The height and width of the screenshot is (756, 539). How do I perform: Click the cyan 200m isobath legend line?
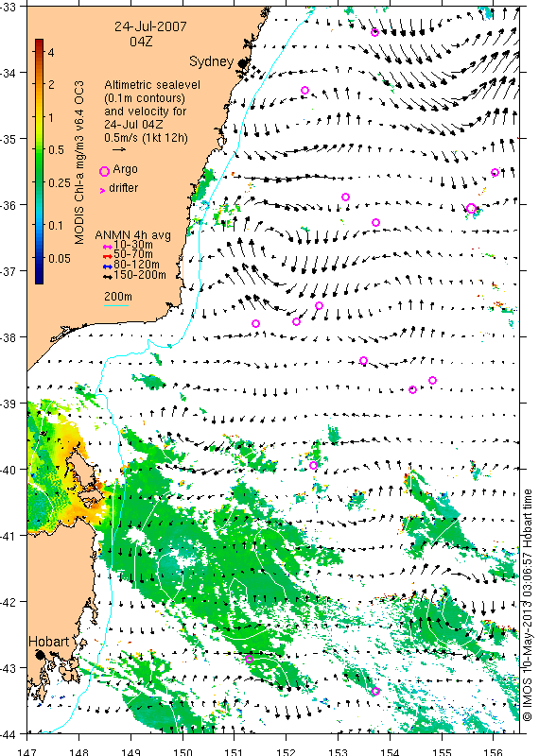[116, 305]
